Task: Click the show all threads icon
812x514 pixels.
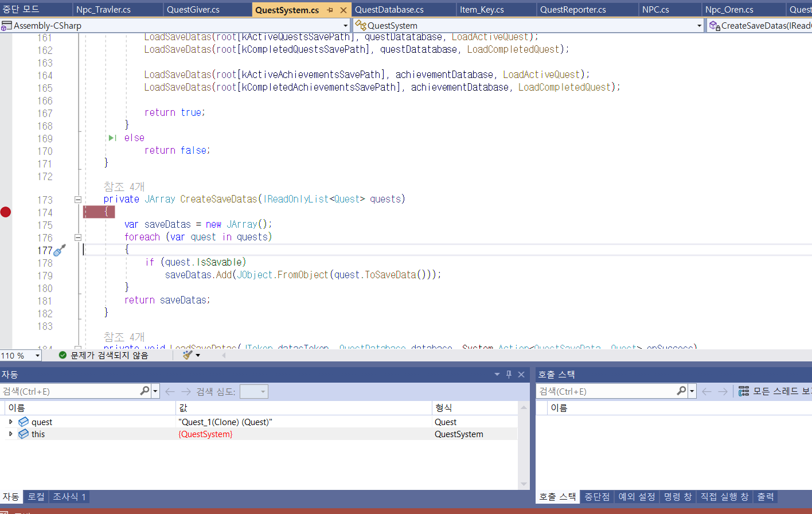Action: pyautogui.click(x=744, y=391)
